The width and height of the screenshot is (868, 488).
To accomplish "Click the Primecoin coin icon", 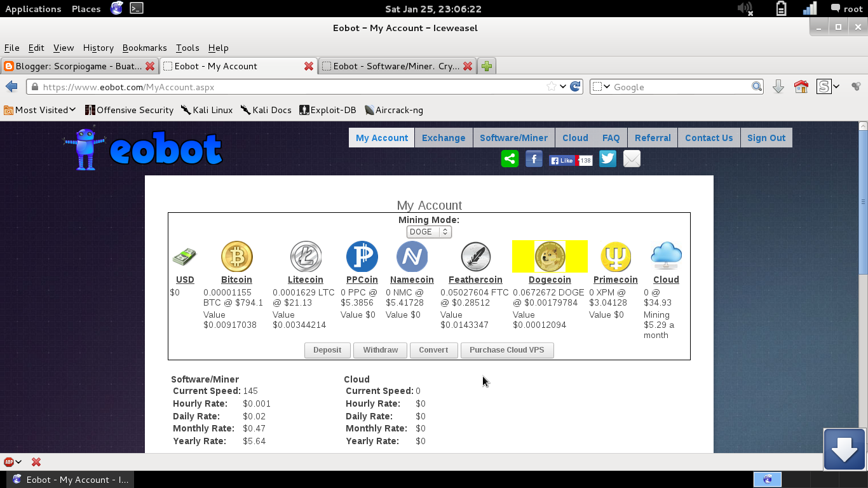I will tap(615, 257).
